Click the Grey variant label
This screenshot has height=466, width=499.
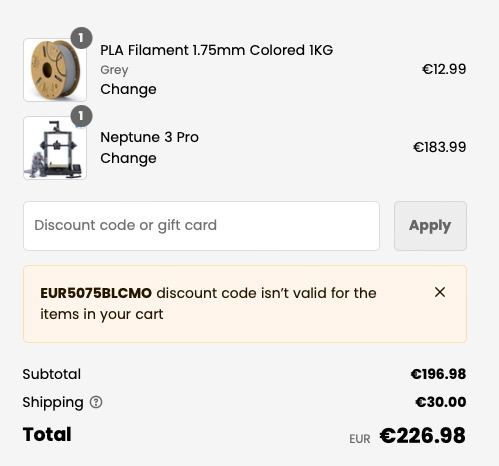(114, 70)
